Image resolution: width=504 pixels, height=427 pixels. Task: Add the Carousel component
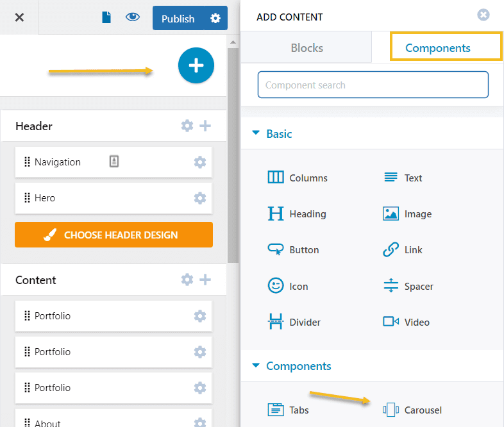[412, 410]
